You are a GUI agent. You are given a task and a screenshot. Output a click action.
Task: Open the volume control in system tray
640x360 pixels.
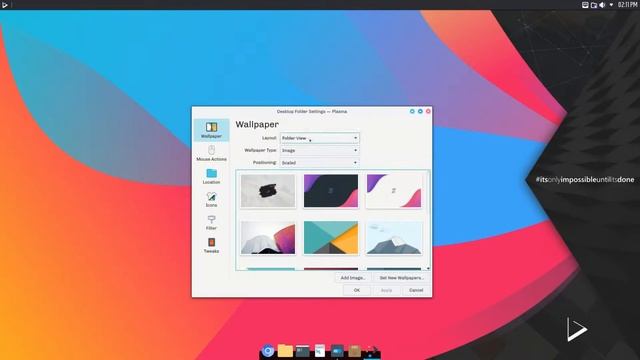[602, 5]
